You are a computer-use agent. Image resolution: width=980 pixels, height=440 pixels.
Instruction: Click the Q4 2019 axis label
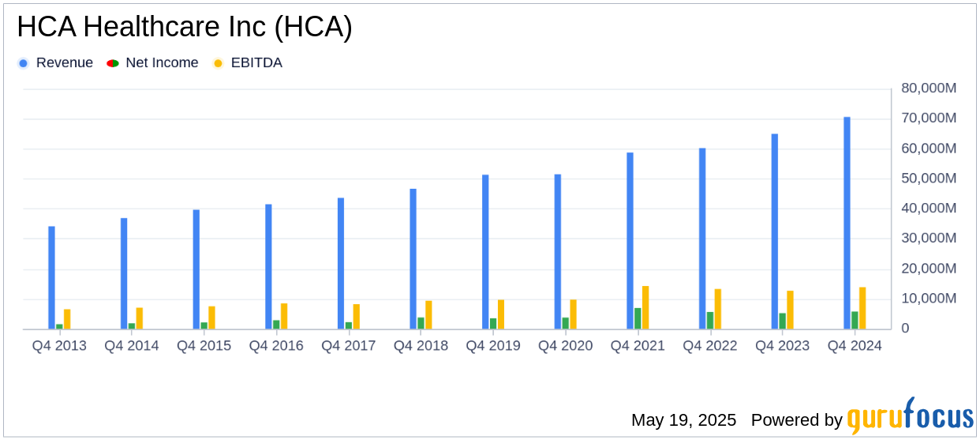493,346
